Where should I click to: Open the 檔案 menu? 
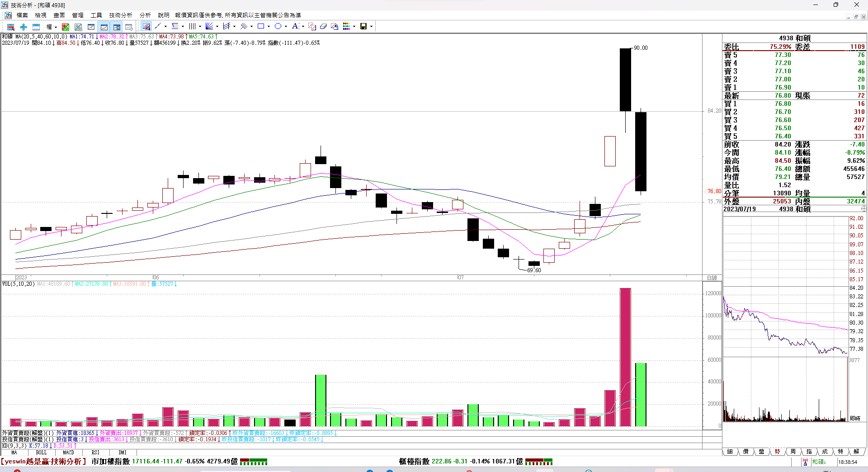tap(22, 15)
